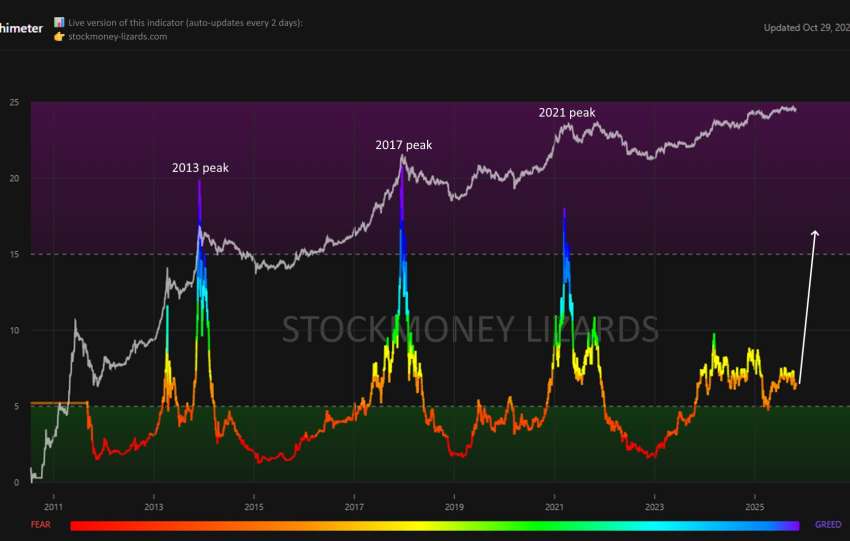Click the "2013 peak" annotation label
The image size is (850, 541).
point(200,168)
